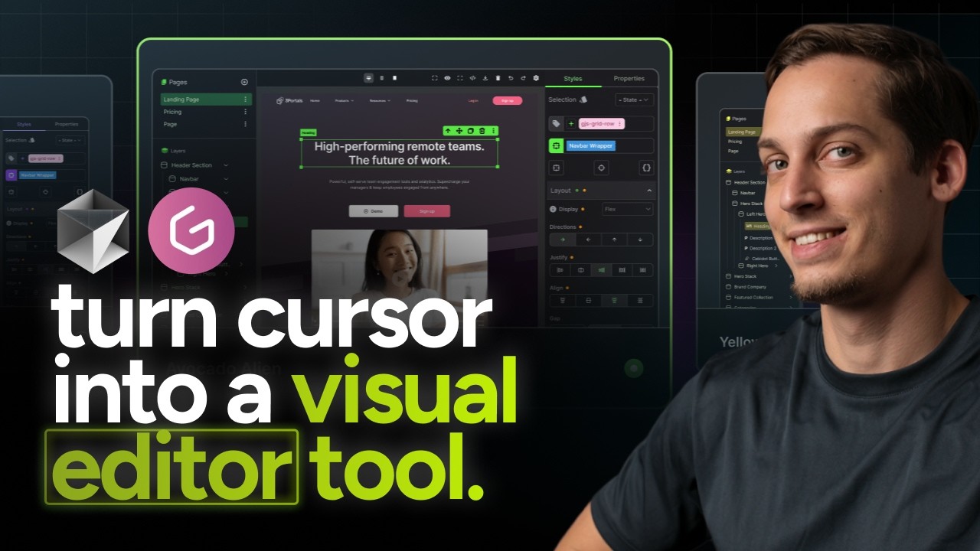Screen dimensions: 980x551
Task: Click the pink Sign up navbar button
Action: [507, 100]
